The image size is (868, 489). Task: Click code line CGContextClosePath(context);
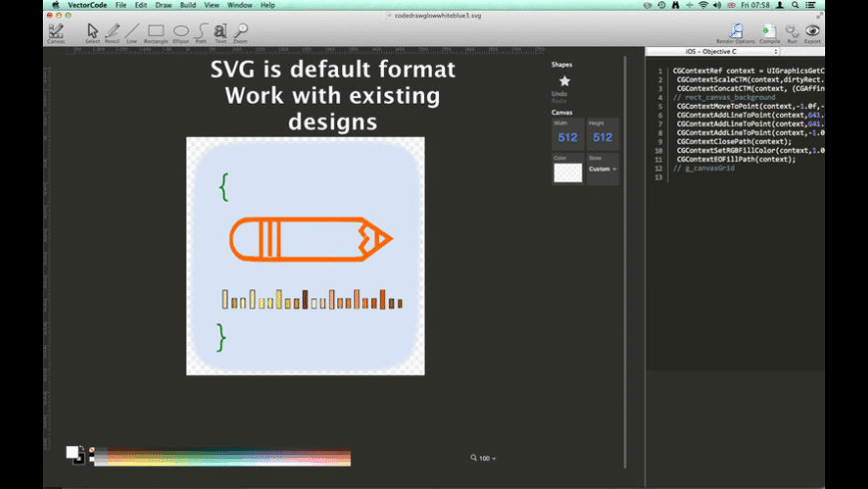734,142
